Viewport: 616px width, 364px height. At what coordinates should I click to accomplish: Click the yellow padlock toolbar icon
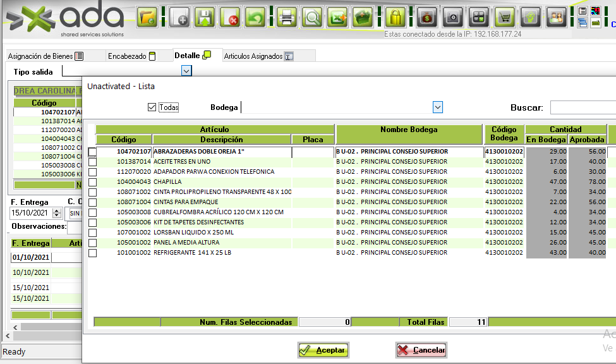coord(396,17)
